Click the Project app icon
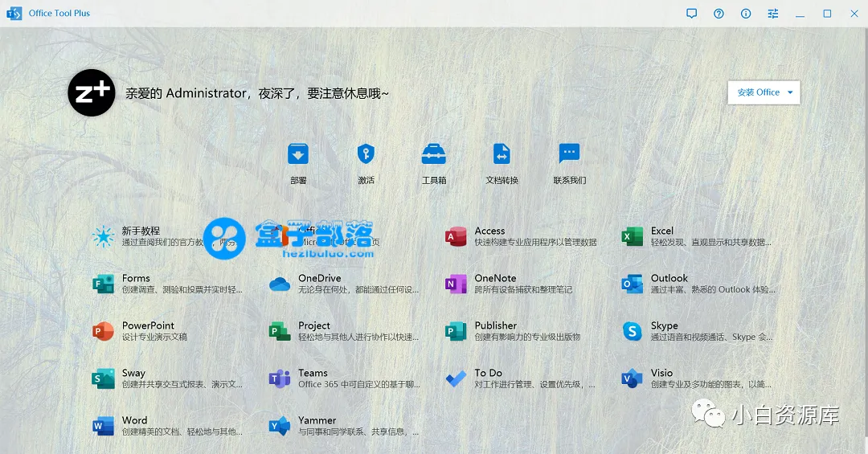Image resolution: width=868 pixels, height=454 pixels. [x=280, y=331]
